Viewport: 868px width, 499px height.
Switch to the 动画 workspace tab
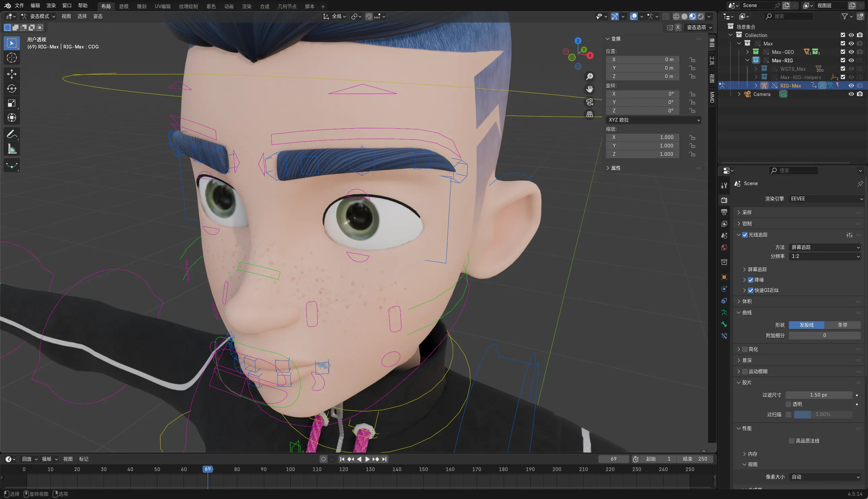(x=229, y=6)
